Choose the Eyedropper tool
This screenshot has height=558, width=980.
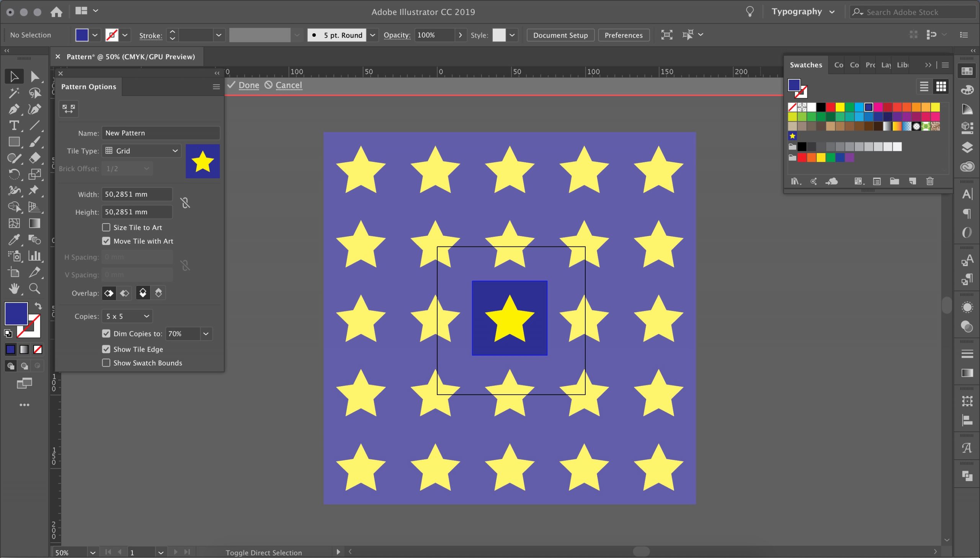14,240
